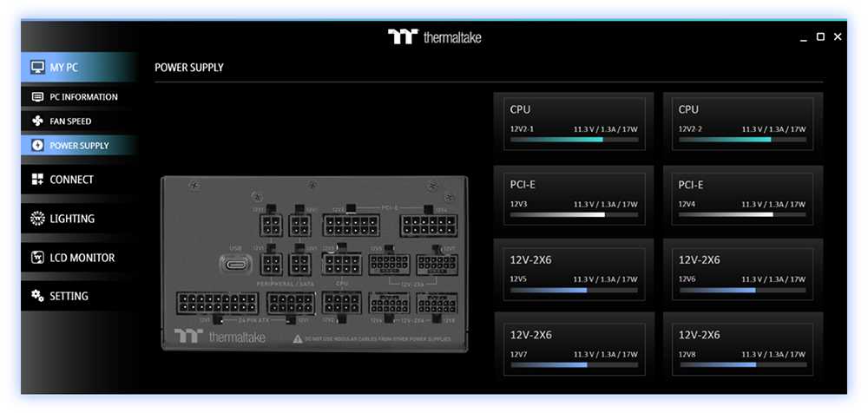Select the PCI-E 12V3 card
868x413 pixels.
click(x=574, y=199)
